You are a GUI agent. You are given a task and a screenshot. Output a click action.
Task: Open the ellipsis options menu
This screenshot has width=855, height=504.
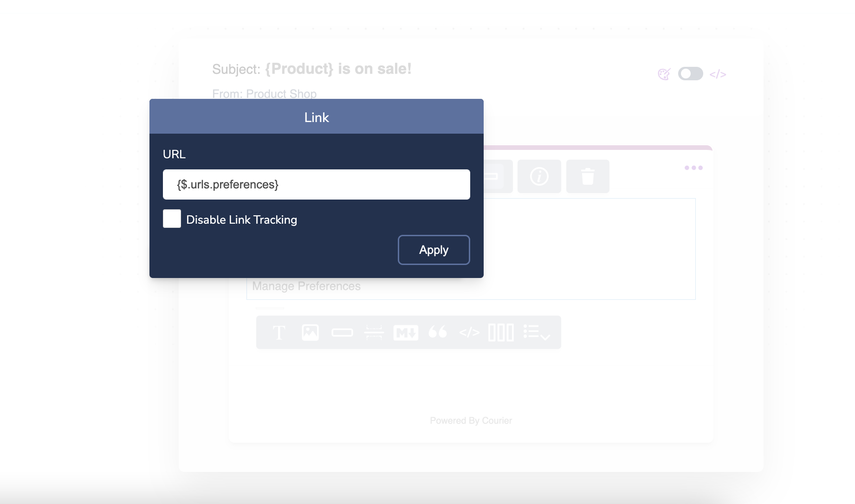point(693,168)
